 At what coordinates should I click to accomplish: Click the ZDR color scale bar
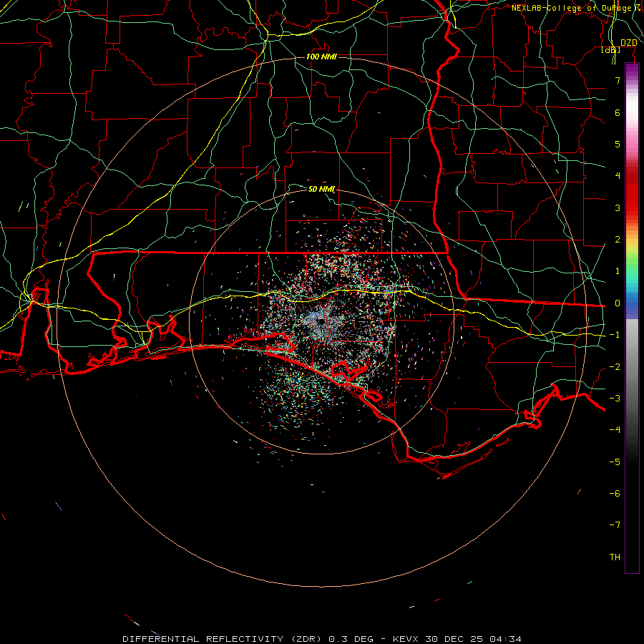(x=632, y=318)
